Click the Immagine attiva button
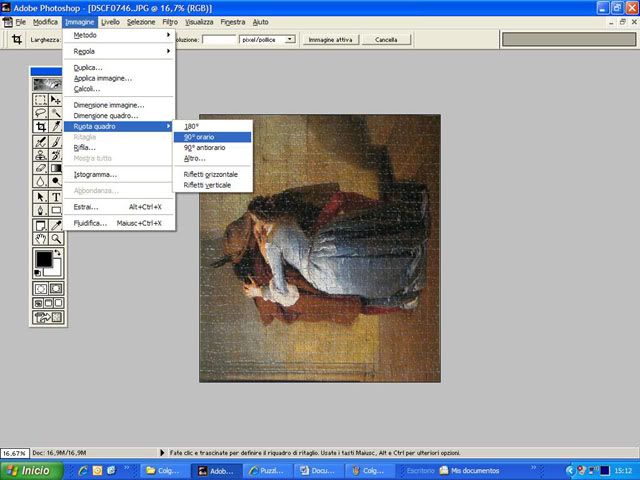 331,40
